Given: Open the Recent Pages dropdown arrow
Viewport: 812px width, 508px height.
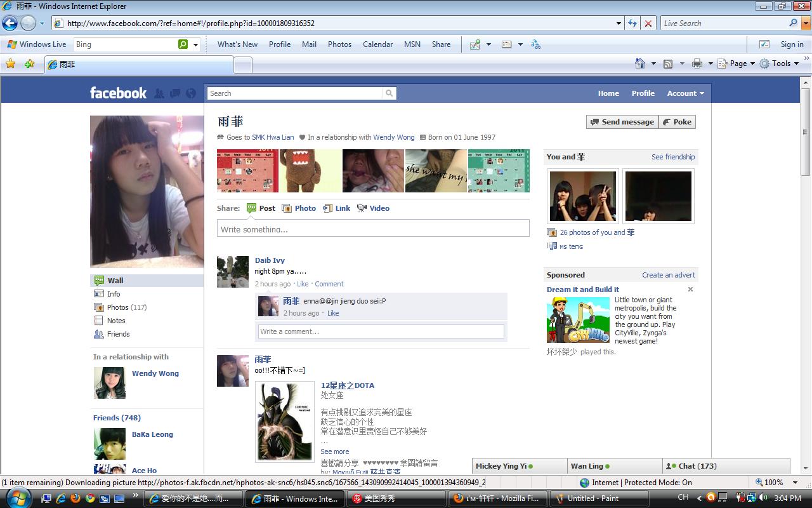Looking at the screenshot, I should tap(43, 23).
